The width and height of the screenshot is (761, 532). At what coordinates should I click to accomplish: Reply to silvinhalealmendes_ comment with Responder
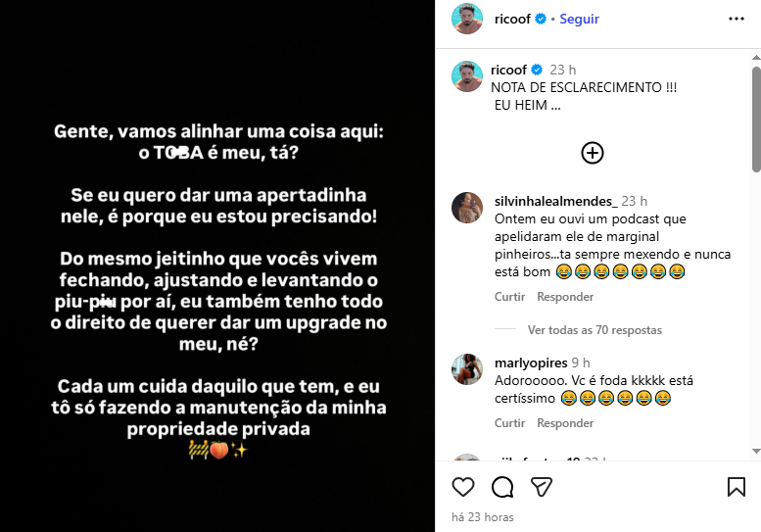(565, 297)
